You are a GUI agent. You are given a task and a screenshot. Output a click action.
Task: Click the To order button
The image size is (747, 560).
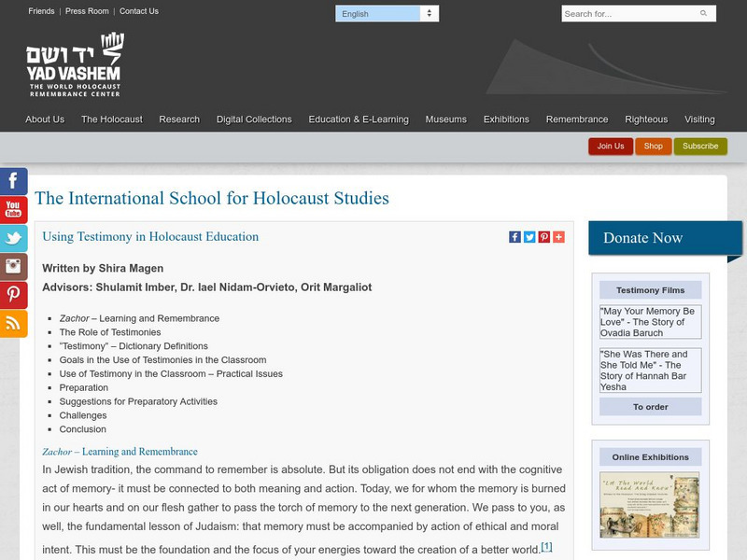click(650, 407)
